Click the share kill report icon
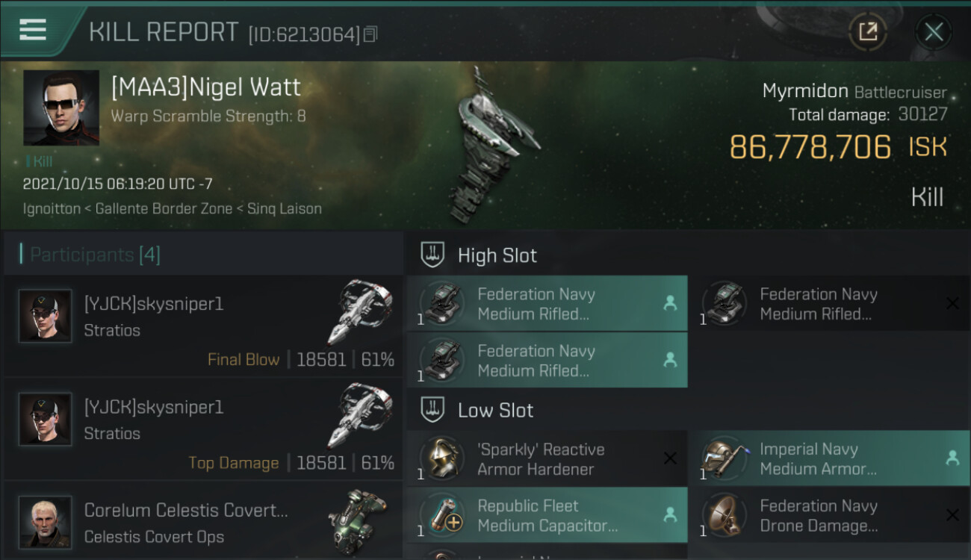This screenshot has height=560, width=971. point(867,31)
